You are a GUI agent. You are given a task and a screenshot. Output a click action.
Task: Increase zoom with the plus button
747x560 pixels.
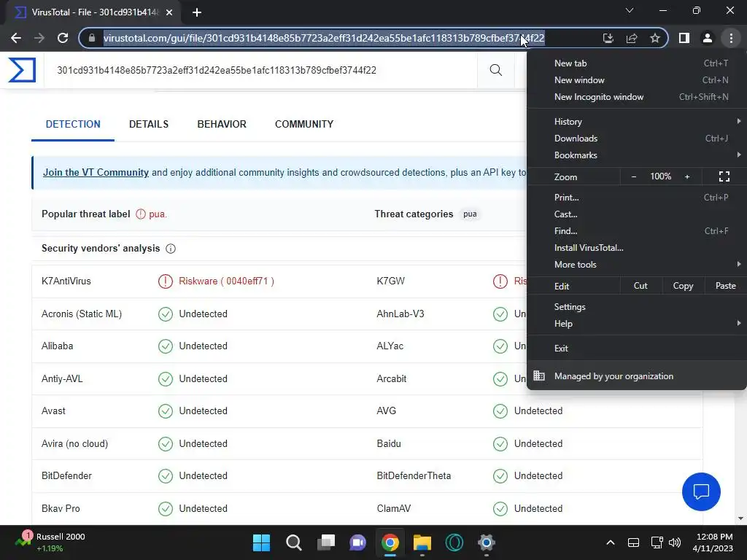point(687,176)
